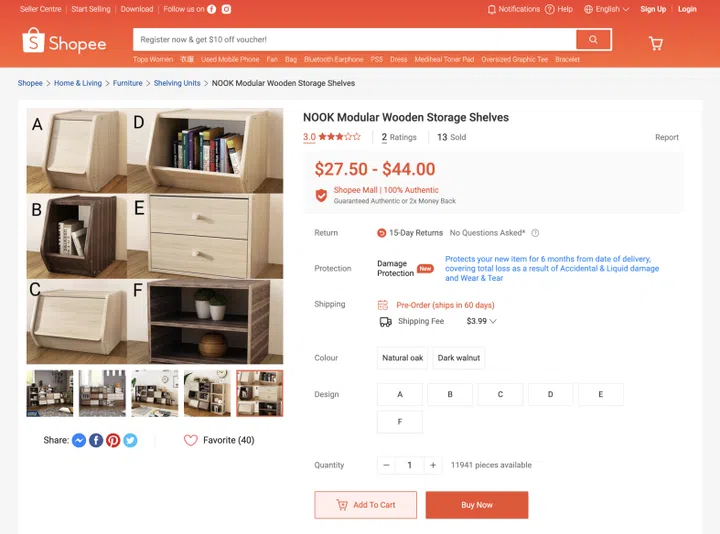Open the shopping cart icon
Screen dimensions: 720x534
(656, 43)
